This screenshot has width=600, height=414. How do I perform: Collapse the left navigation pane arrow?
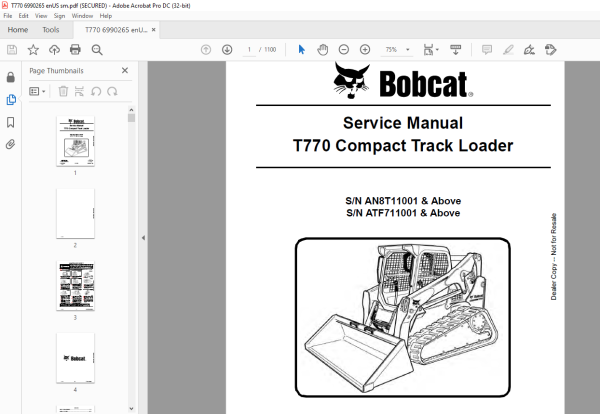click(x=143, y=238)
